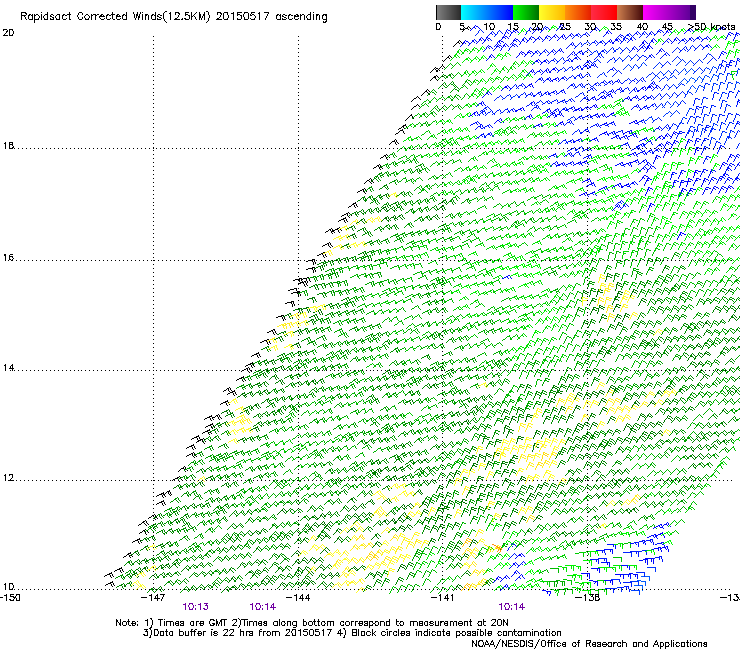740x650 pixels.
Task: Click the longitude label -147
Action: pos(154,598)
